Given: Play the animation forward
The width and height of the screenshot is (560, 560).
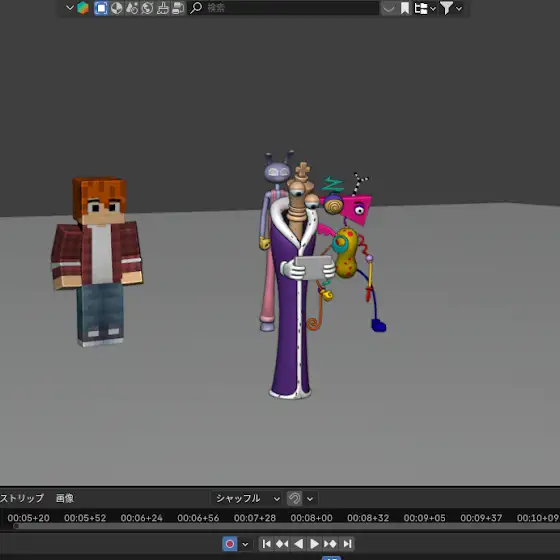Looking at the screenshot, I should [x=314, y=544].
